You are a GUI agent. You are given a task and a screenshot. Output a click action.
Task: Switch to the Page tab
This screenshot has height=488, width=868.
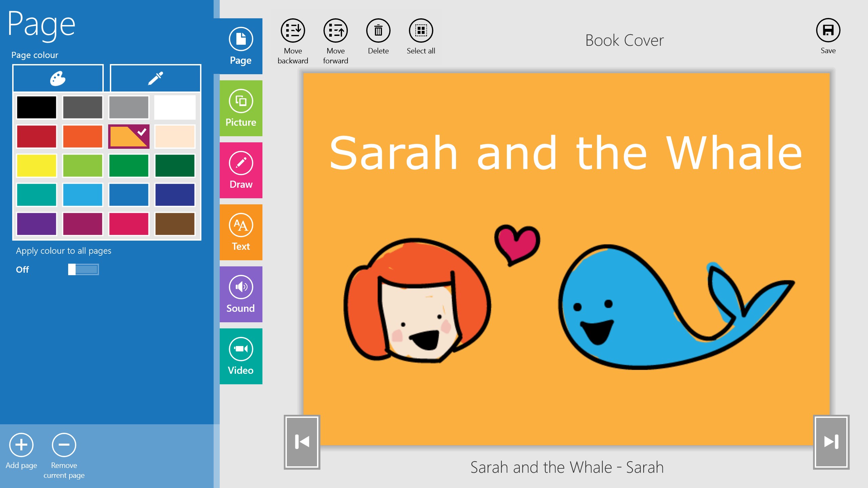241,46
